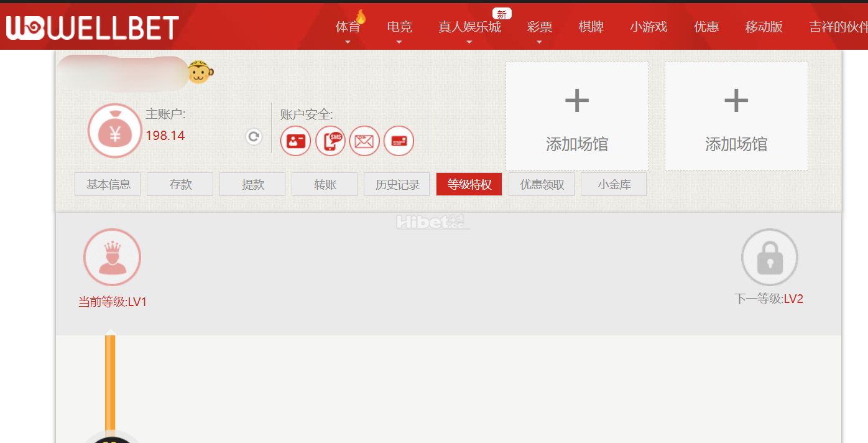The width and height of the screenshot is (868, 443).
Task: Expand the 电竞 dropdown menu
Action: 398,27
